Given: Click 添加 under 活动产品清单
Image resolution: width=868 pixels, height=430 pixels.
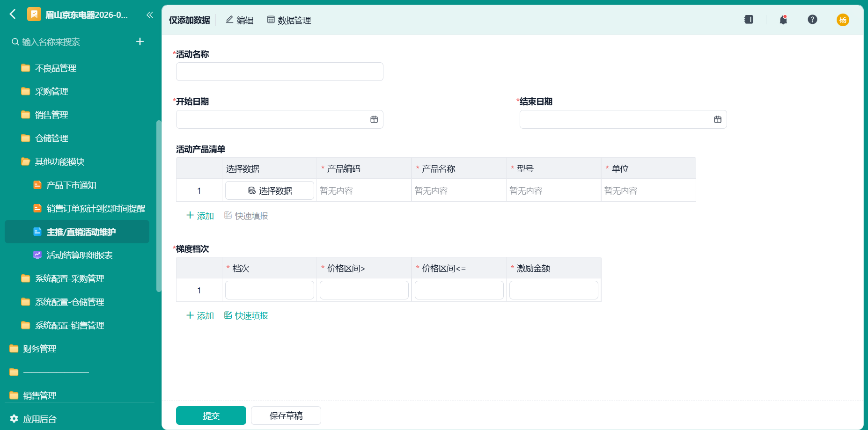Looking at the screenshot, I should click(200, 216).
